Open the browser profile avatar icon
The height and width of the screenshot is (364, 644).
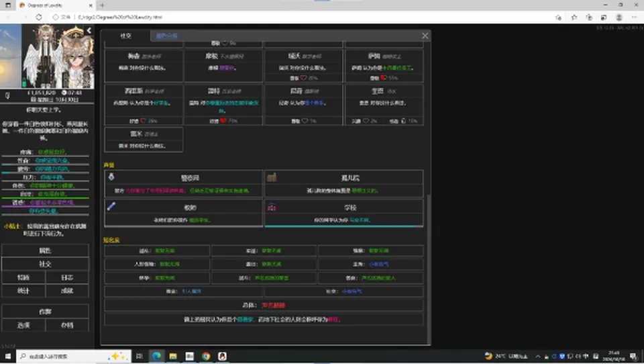619,17
